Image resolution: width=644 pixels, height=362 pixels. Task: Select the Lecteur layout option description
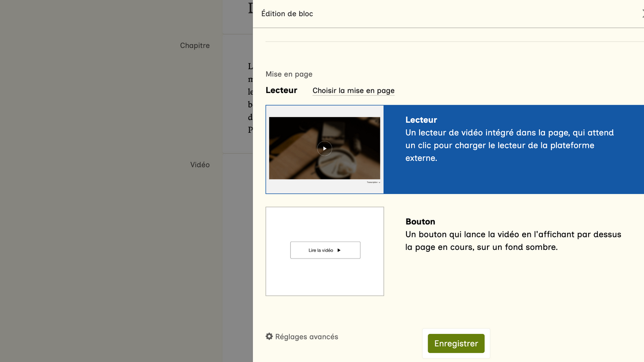pyautogui.click(x=509, y=145)
